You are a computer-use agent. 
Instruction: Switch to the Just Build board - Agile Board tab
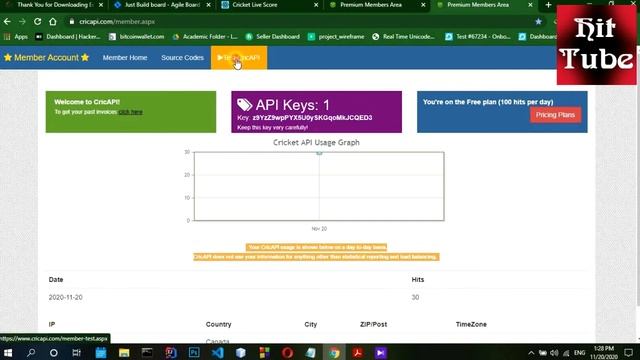tap(162, 5)
